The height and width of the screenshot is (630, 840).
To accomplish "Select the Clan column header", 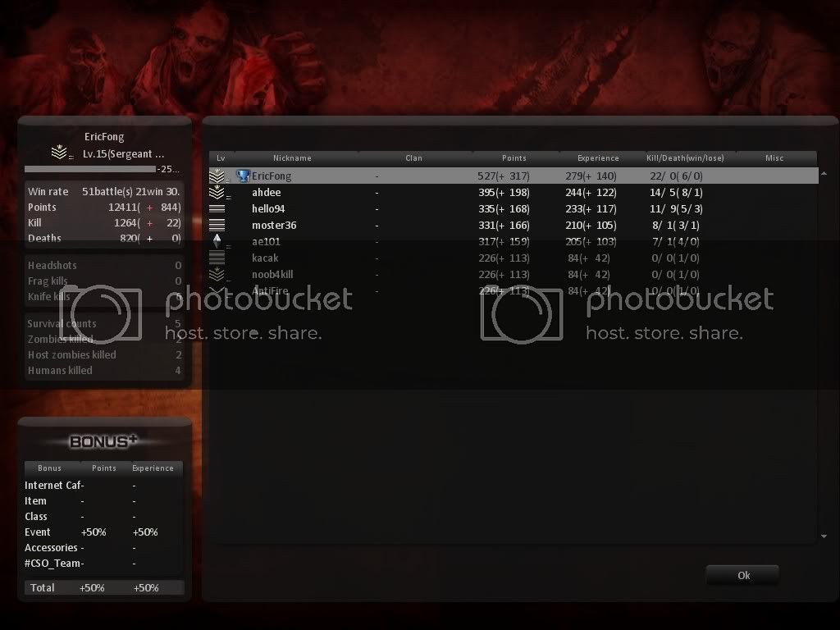I will point(413,158).
